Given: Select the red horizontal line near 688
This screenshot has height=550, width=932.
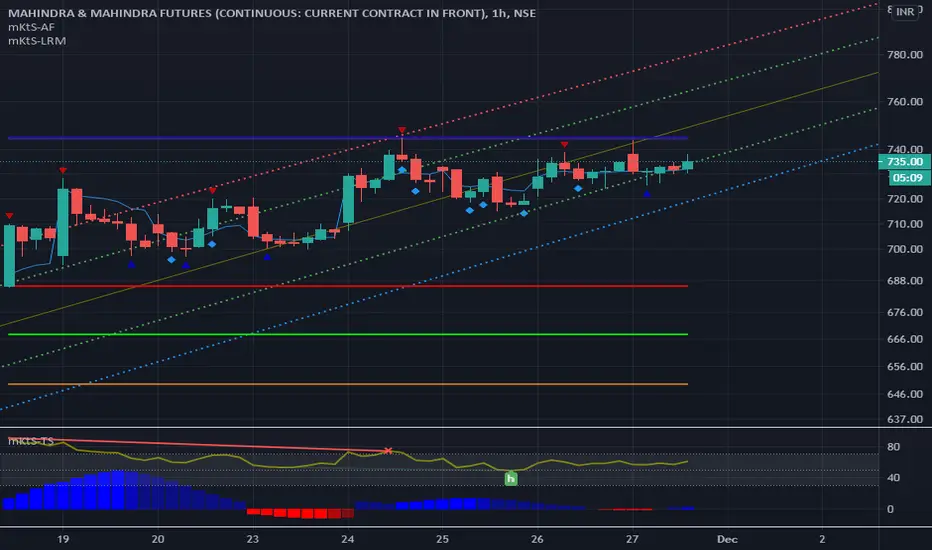Looking at the screenshot, I should click(348, 286).
